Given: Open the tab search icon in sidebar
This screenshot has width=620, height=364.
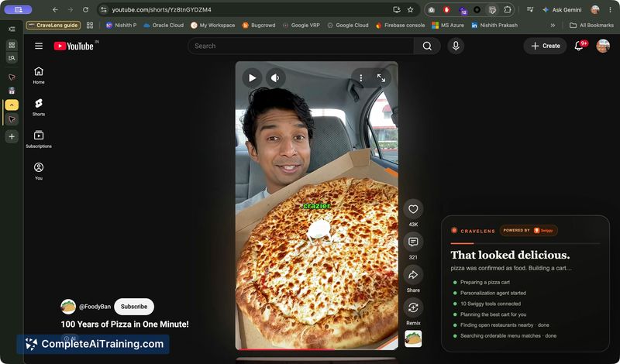Looking at the screenshot, I should 12,58.
